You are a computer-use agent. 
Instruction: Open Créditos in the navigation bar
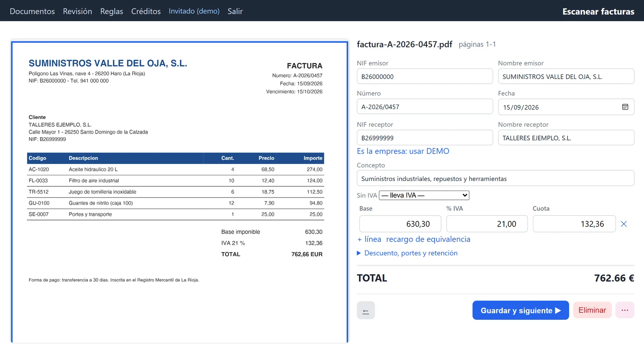[146, 11]
